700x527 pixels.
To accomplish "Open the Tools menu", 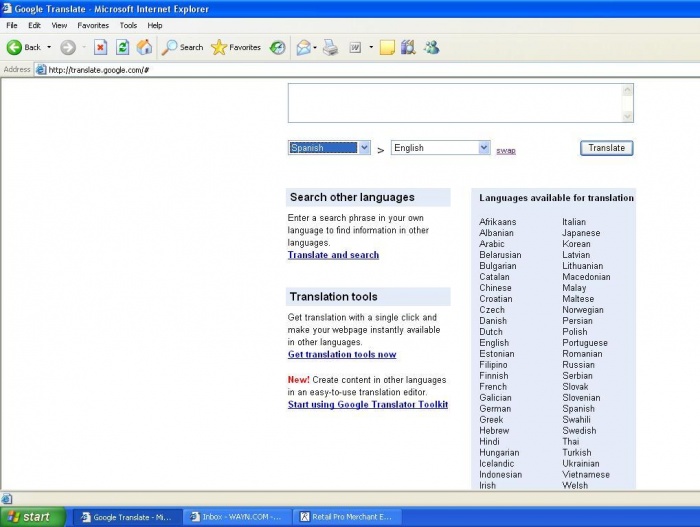I will coord(128,25).
